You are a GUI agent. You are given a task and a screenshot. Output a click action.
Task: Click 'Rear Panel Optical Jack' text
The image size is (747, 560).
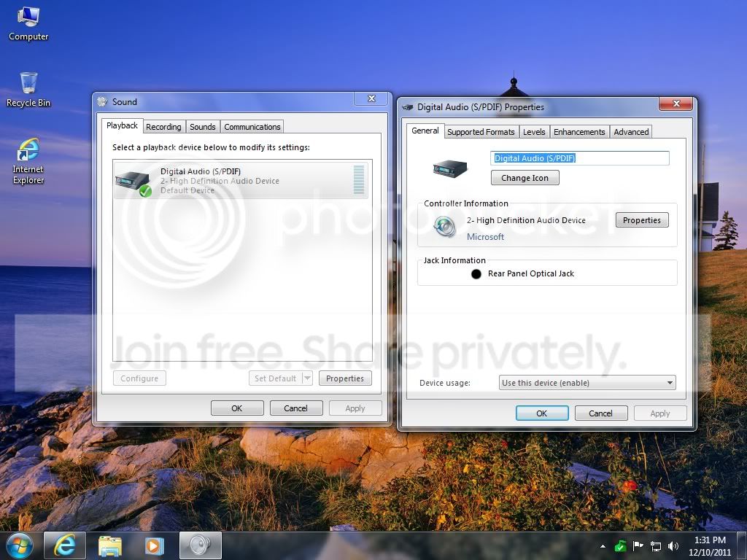pos(531,273)
